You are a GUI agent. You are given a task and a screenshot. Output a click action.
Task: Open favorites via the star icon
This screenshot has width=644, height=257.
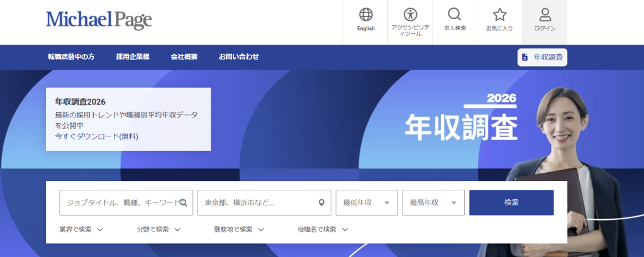(499, 15)
